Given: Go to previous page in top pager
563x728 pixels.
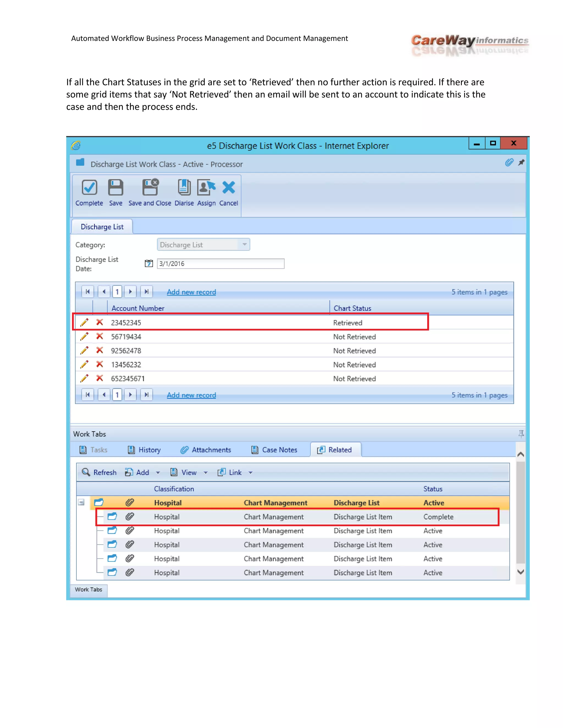Looking at the screenshot, I should tap(104, 292).
